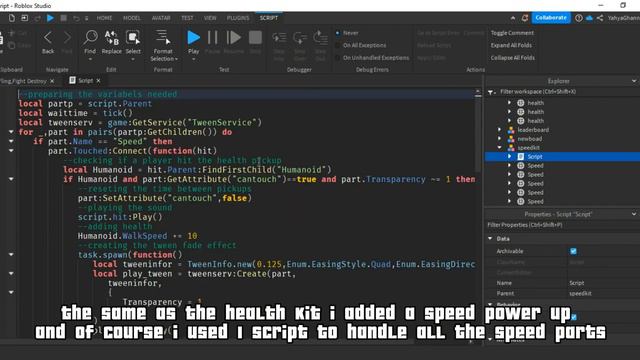Select the first Speed item under Script
This screenshot has height=360, width=640.
click(x=535, y=166)
